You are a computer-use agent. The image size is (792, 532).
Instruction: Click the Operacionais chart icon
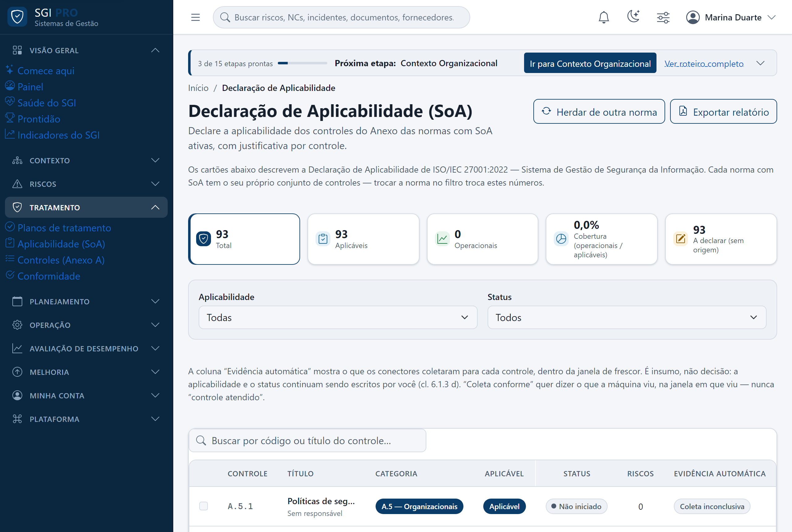[442, 239]
